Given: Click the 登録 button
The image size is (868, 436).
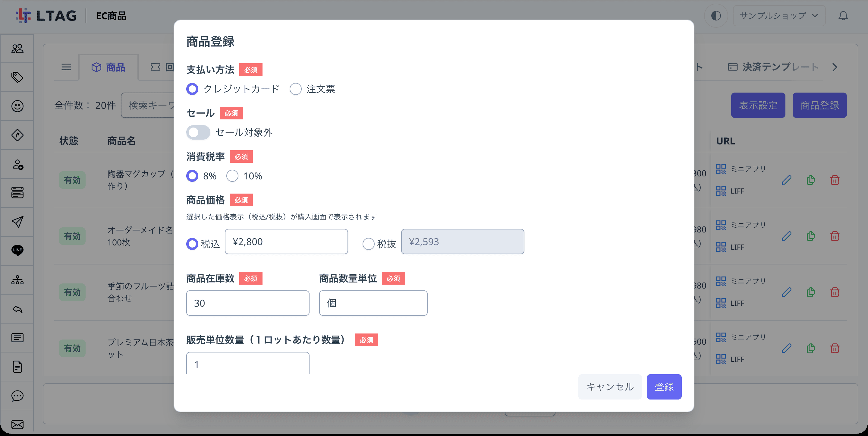Looking at the screenshot, I should (x=664, y=387).
